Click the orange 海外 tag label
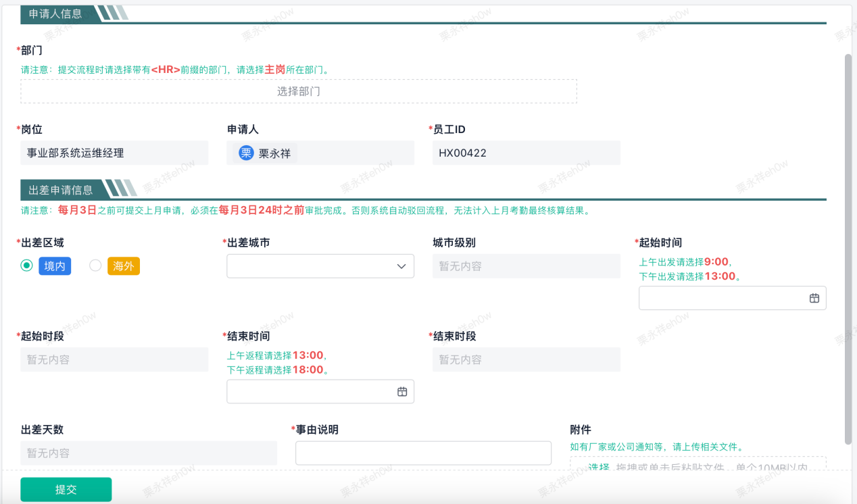The image size is (857, 504). 124,266
